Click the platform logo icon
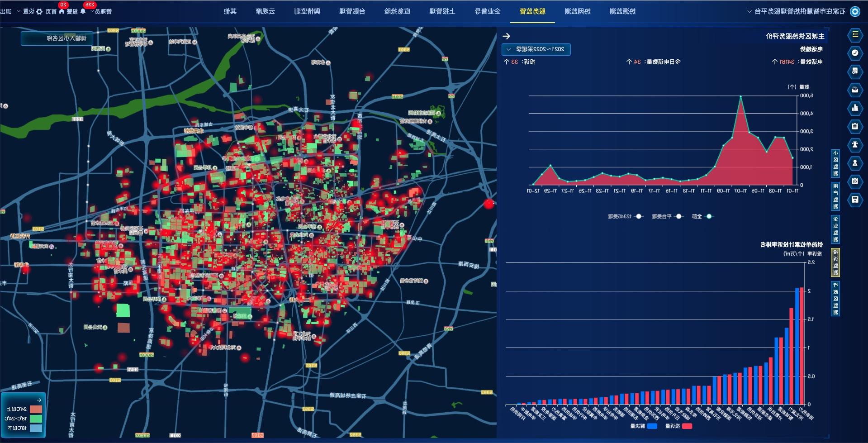The width and height of the screenshot is (868, 443). (855, 11)
